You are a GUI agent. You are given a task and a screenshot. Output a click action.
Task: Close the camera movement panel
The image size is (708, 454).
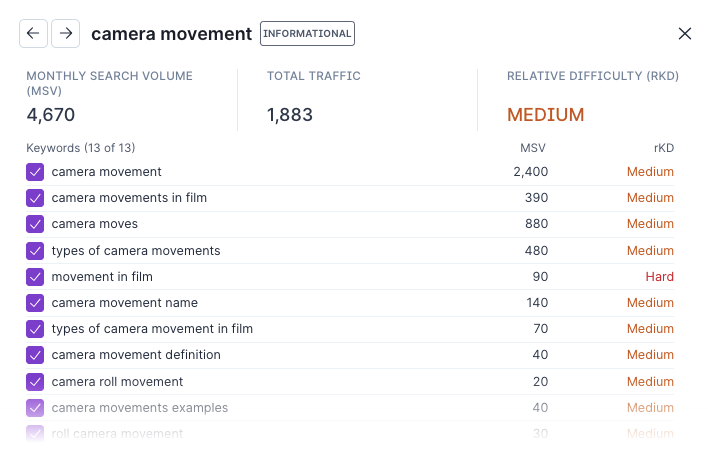[685, 33]
